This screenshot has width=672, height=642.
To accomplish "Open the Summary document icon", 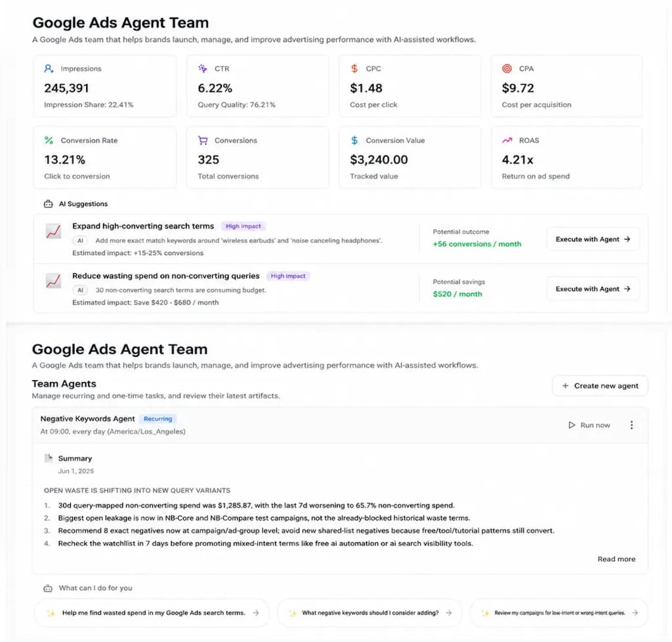I will pyautogui.click(x=49, y=458).
